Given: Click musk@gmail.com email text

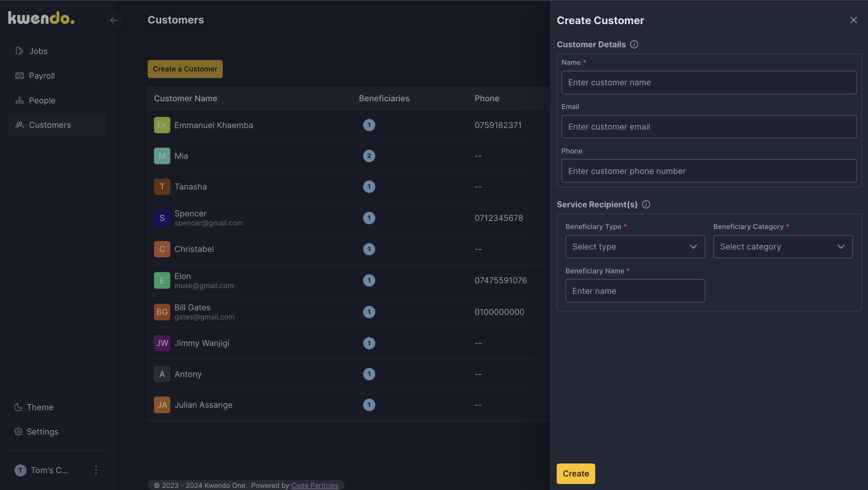Looking at the screenshot, I should click(x=204, y=285).
